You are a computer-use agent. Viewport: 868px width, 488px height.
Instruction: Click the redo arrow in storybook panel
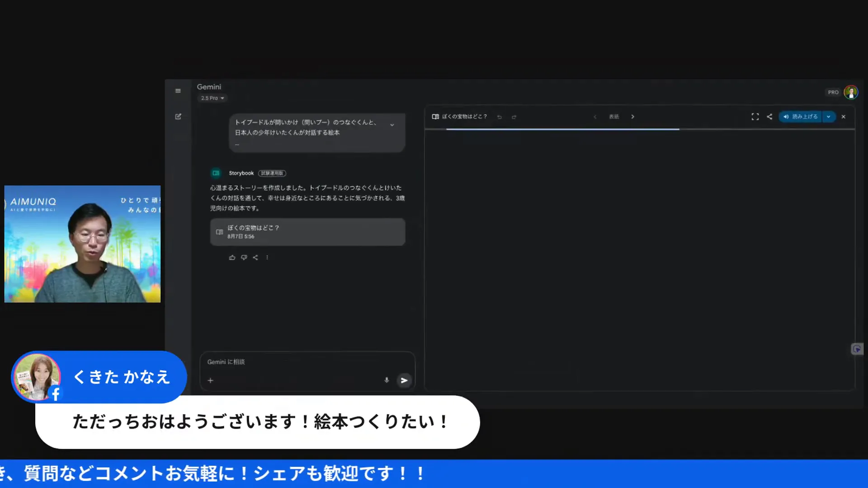click(x=514, y=117)
